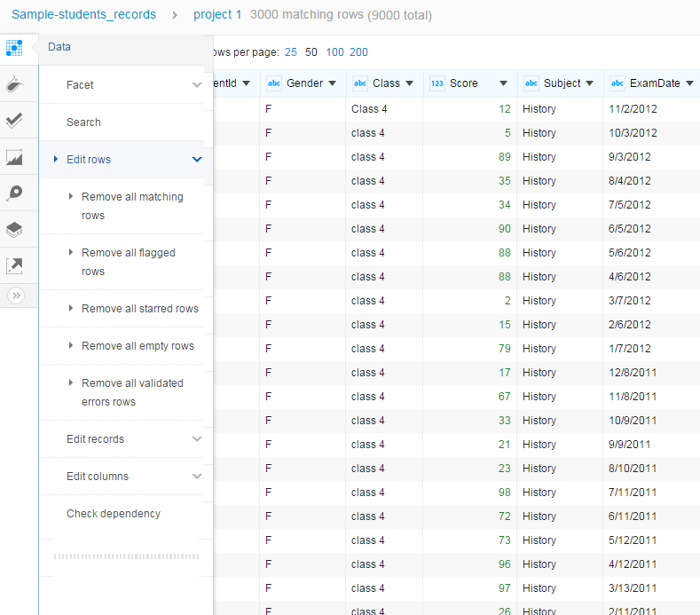Expand the Facet menu chevron

197,85
